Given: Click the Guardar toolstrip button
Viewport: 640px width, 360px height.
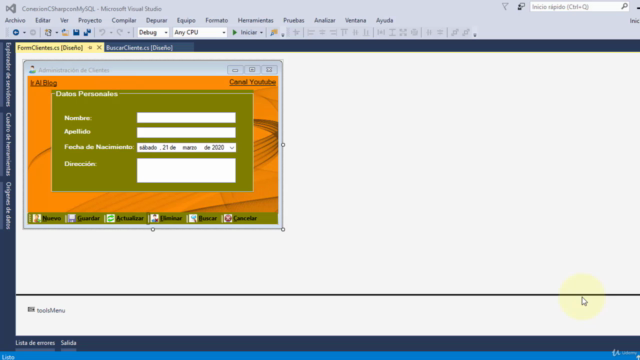Looking at the screenshot, I should [x=84, y=218].
